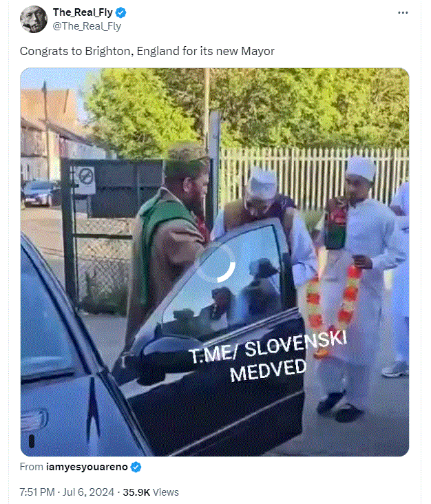Select the tweet text about Brighton's Mayor
The width and height of the screenshot is (431, 504).
coord(147,51)
